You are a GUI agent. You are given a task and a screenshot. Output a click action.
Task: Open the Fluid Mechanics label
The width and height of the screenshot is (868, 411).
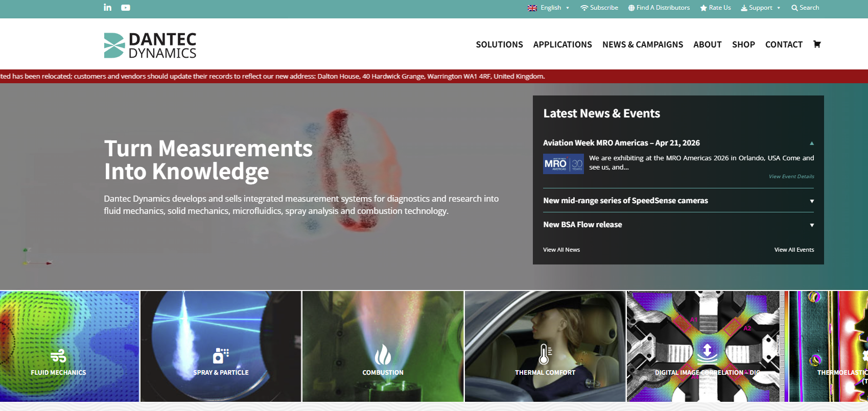point(58,373)
